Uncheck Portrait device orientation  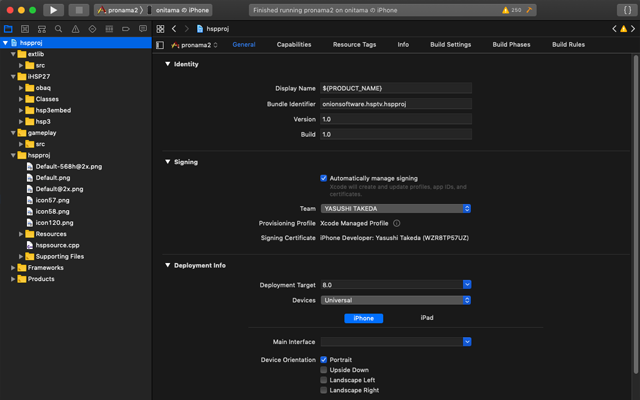pos(324,360)
